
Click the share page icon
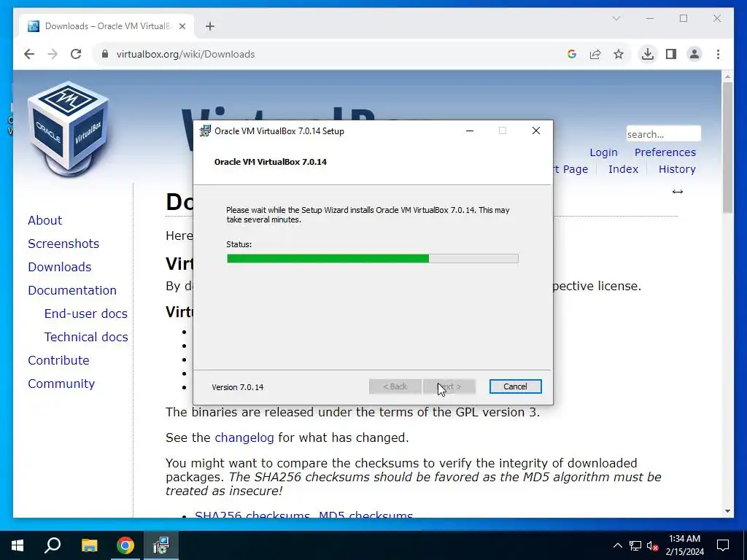tap(595, 54)
